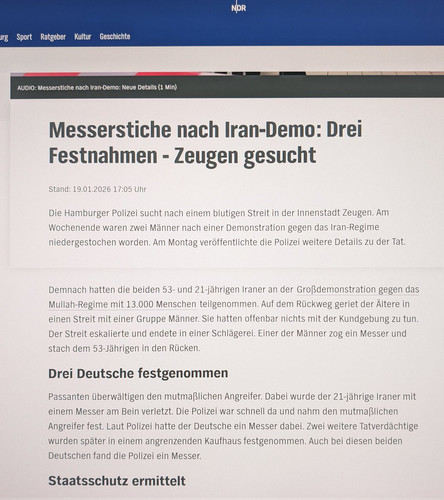The image size is (444, 500).
Task: Open the Kultur menu item
Action: pos(83,37)
